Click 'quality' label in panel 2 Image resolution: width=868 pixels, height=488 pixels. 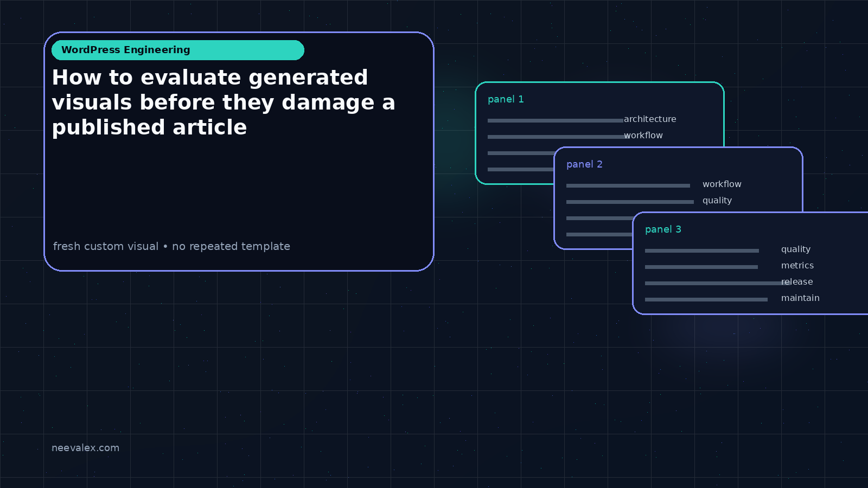[717, 201]
